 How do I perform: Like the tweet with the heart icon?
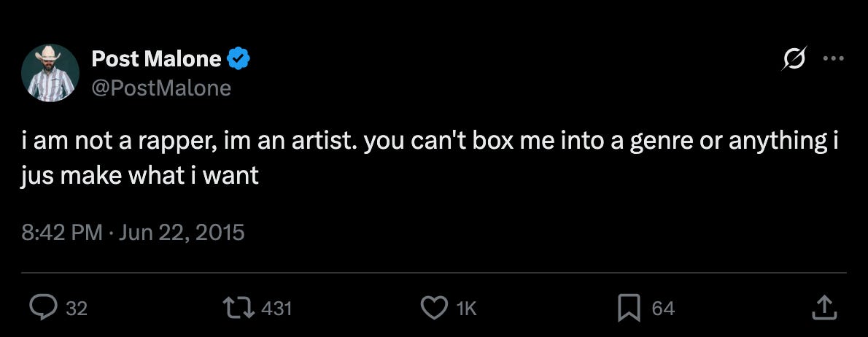point(435,309)
